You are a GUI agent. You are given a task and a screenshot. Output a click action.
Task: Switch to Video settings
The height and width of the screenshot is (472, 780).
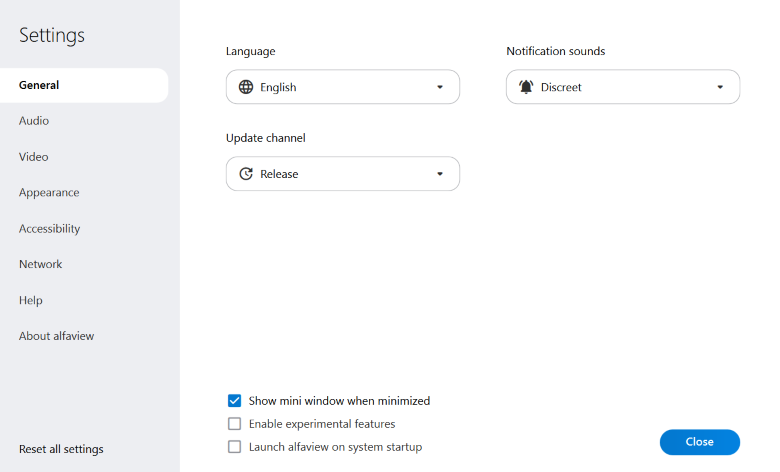(x=34, y=157)
